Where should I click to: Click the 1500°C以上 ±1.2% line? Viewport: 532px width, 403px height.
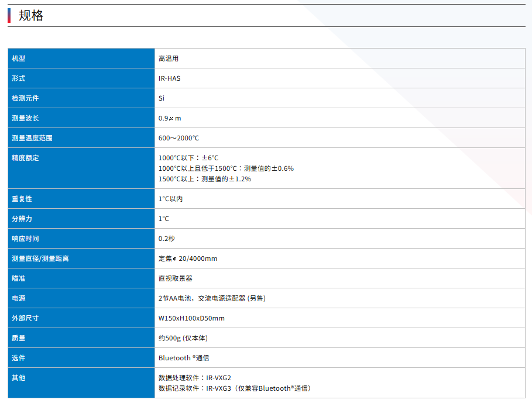click(x=205, y=179)
